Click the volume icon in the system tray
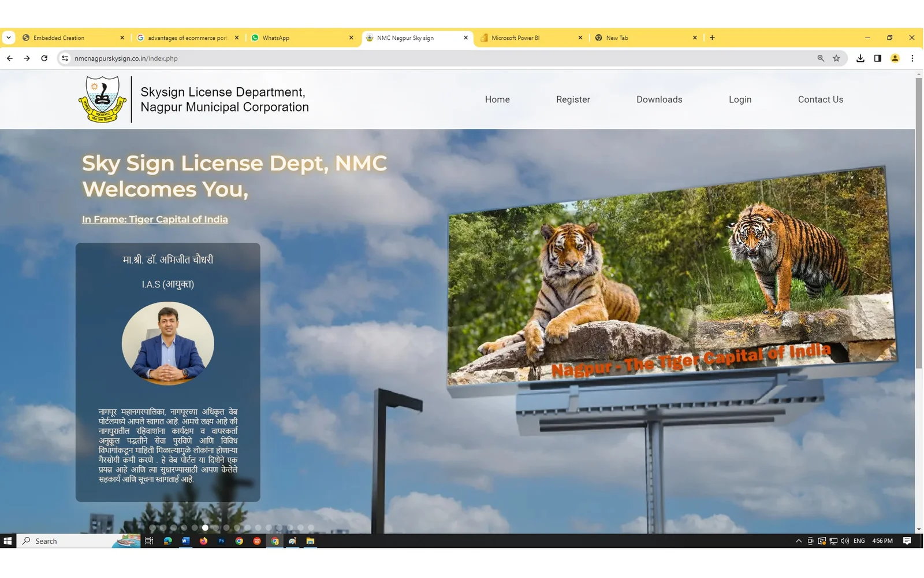 tap(844, 541)
